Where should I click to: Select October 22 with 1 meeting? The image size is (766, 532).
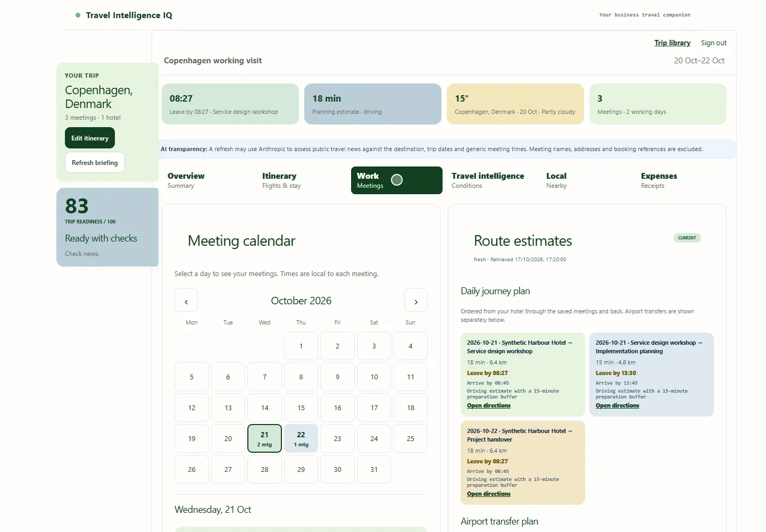pyautogui.click(x=301, y=438)
